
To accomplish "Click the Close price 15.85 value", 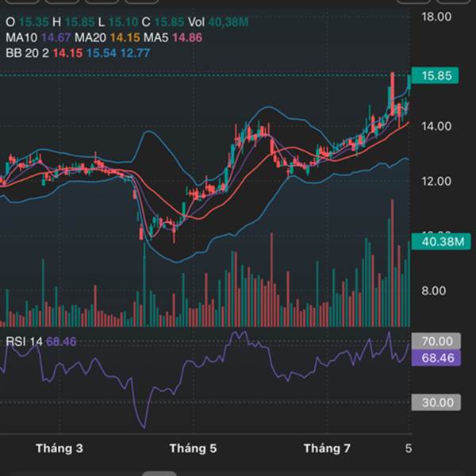I will coord(169,22).
